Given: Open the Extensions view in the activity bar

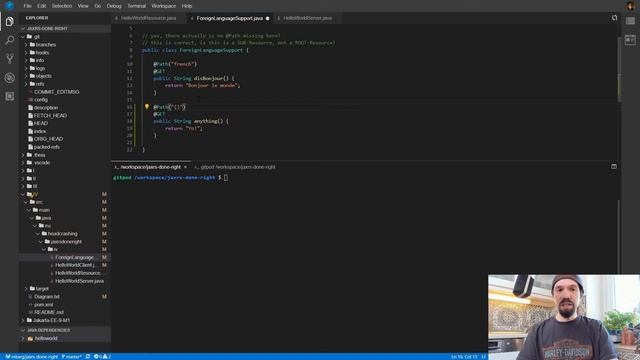Looking at the screenshot, I should coord(9,96).
